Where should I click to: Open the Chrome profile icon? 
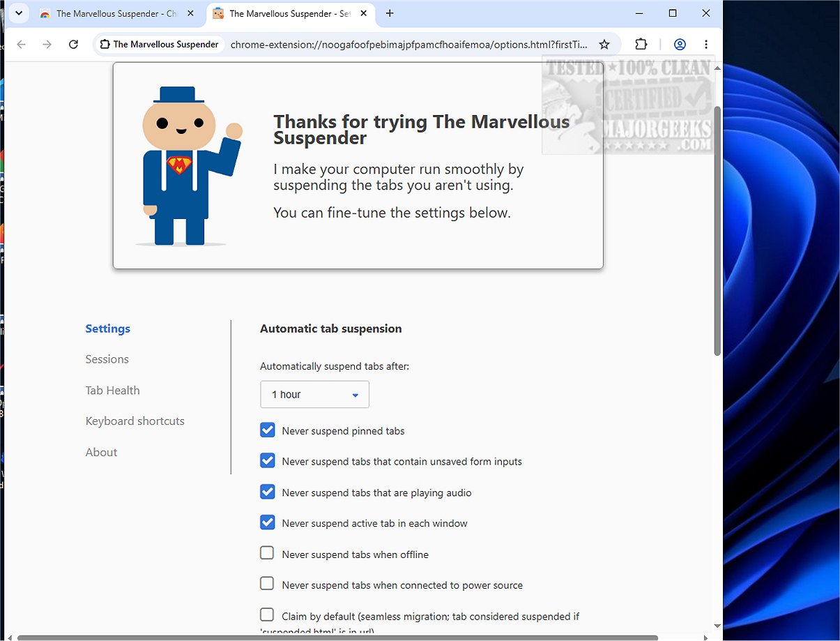tap(680, 45)
